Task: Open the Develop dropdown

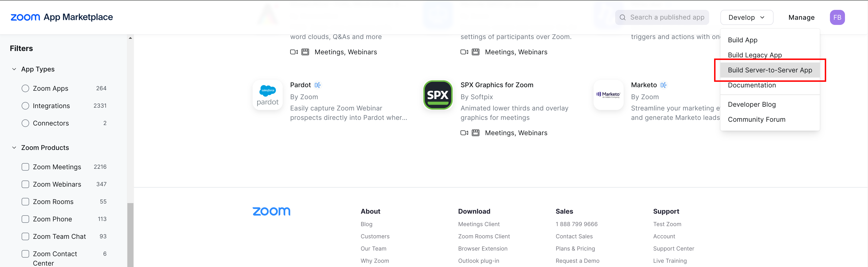Action: click(746, 17)
